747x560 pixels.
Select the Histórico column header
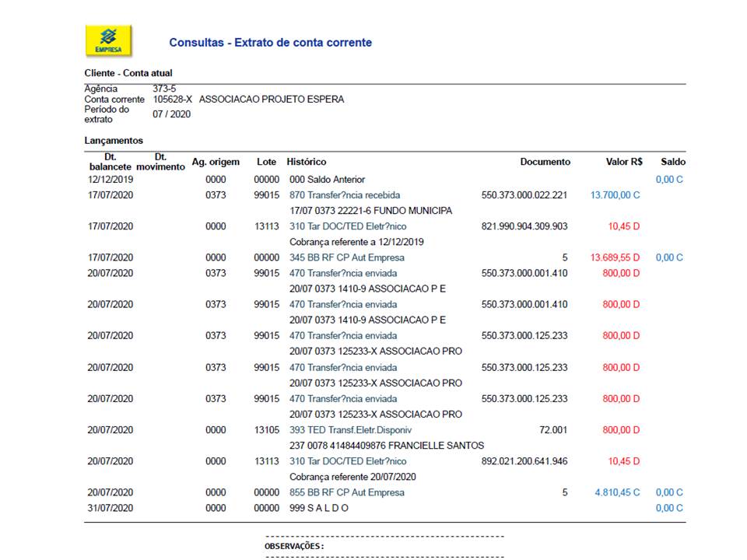(307, 162)
